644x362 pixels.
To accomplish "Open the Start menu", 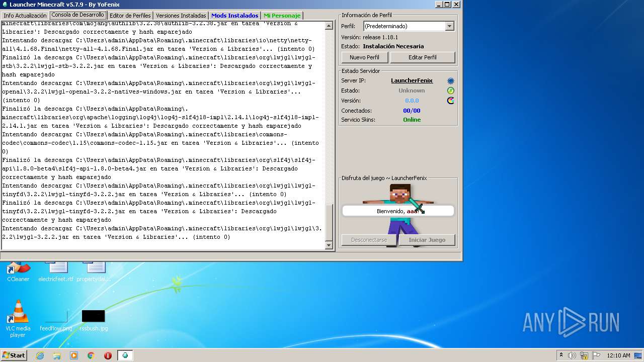I will tap(14, 355).
